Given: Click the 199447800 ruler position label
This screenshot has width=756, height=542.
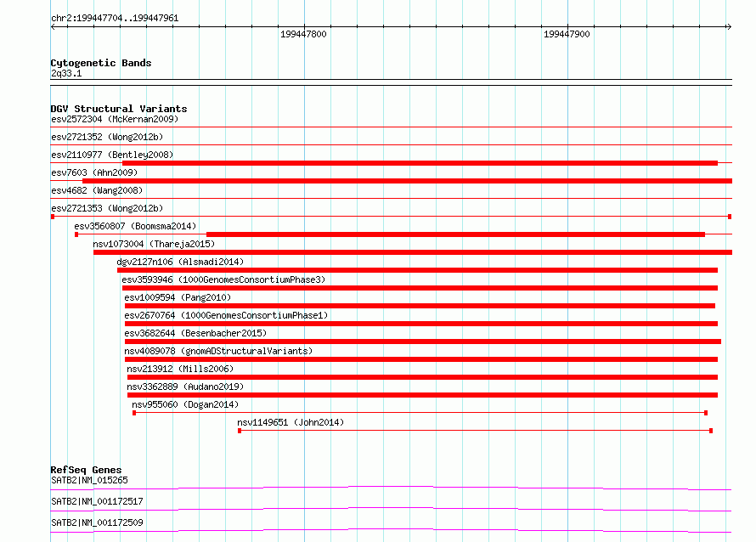Looking at the screenshot, I should pyautogui.click(x=303, y=34).
